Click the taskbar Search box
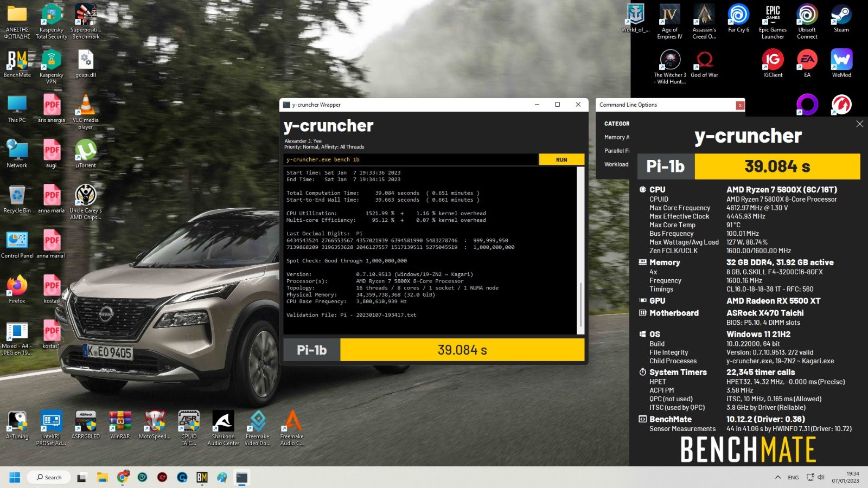Viewport: 868px width, 488px height. pyautogui.click(x=49, y=477)
